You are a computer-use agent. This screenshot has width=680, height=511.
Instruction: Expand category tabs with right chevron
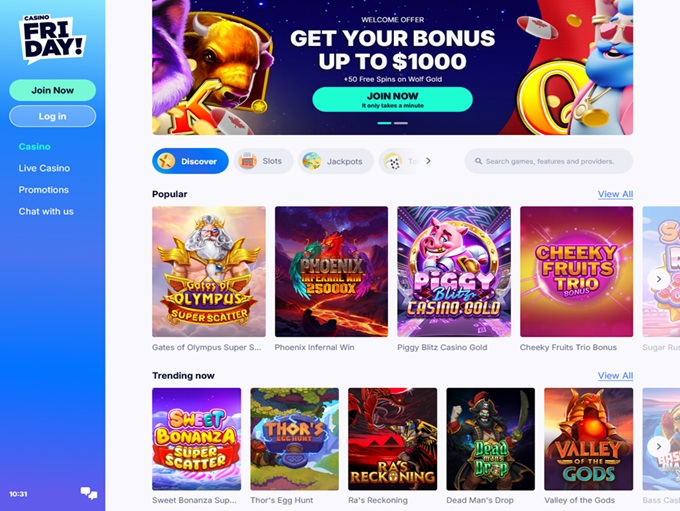[428, 161]
